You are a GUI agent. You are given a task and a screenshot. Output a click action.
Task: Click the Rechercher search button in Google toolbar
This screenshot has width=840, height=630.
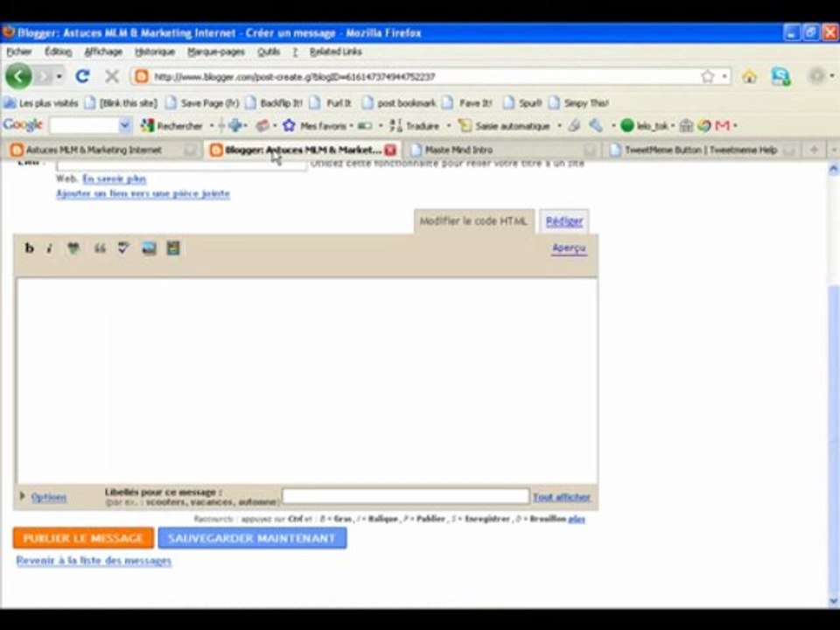(x=172, y=126)
